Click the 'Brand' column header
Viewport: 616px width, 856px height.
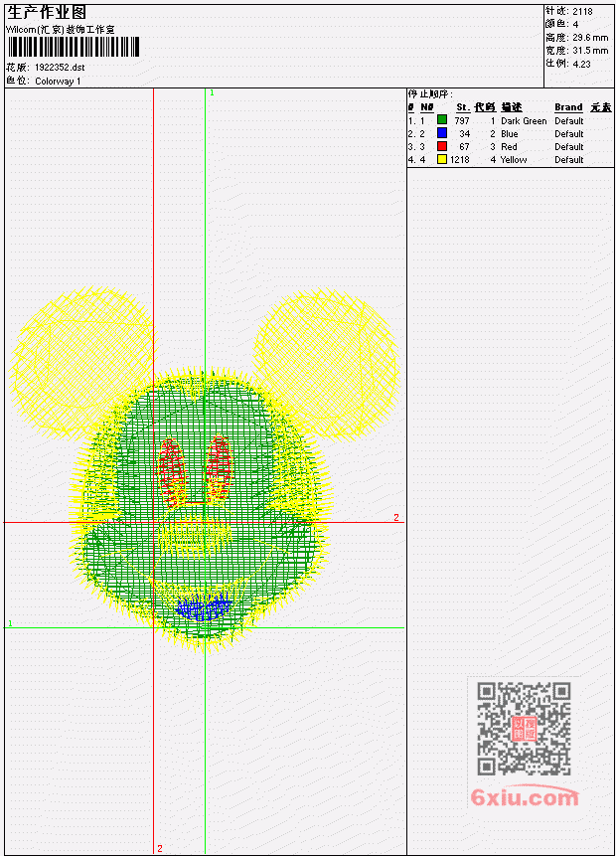[568, 107]
